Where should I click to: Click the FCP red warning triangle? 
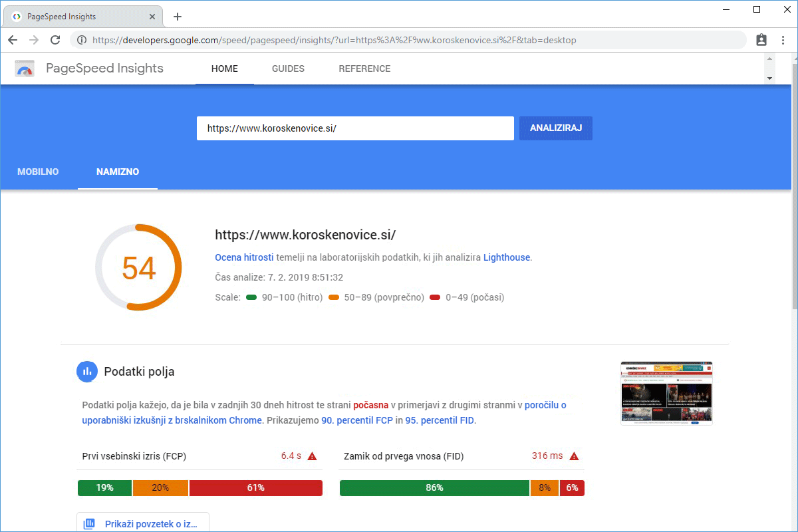[x=313, y=456]
